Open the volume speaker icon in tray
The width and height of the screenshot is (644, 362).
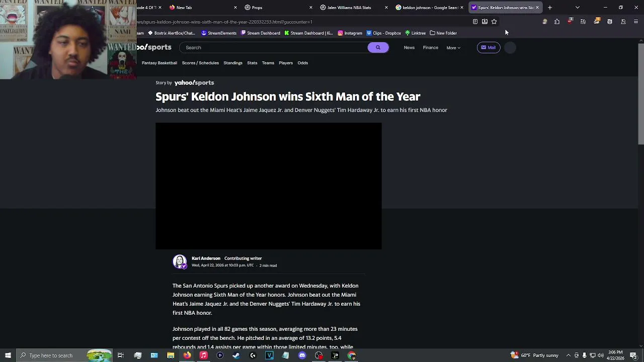[x=600, y=355]
